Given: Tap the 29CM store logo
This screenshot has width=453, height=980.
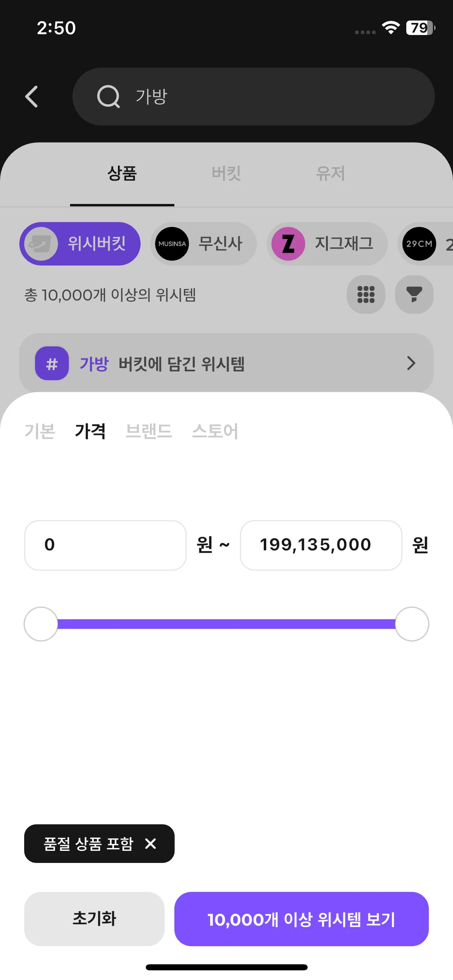Looking at the screenshot, I should (x=419, y=244).
